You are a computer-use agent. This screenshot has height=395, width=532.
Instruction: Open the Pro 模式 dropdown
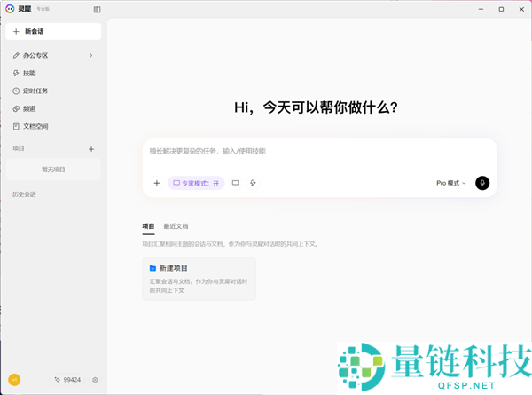point(451,183)
